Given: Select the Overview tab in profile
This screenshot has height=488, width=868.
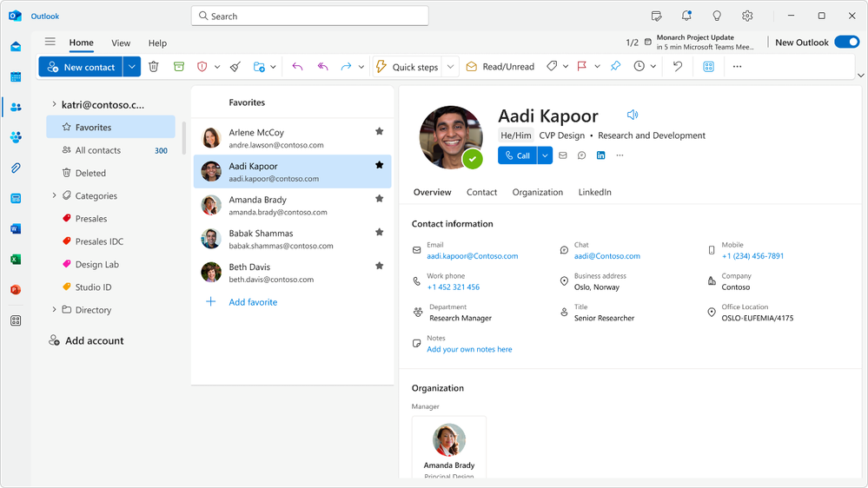Looking at the screenshot, I should coord(433,192).
